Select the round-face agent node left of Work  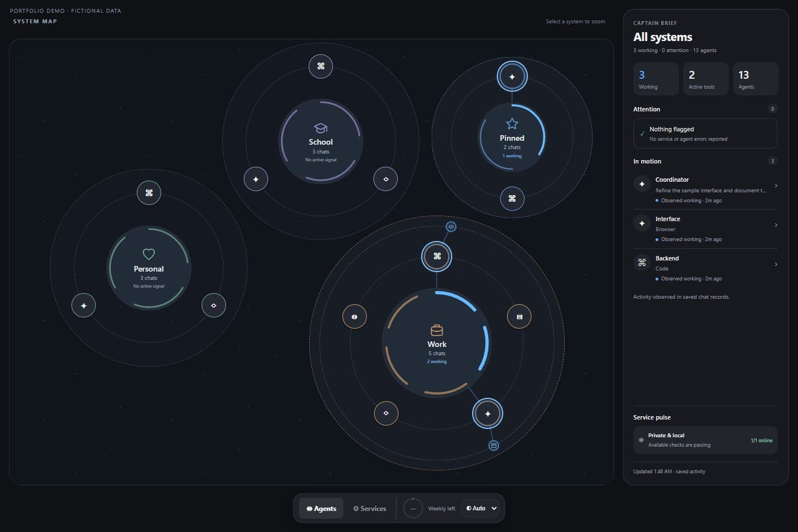coord(355,316)
